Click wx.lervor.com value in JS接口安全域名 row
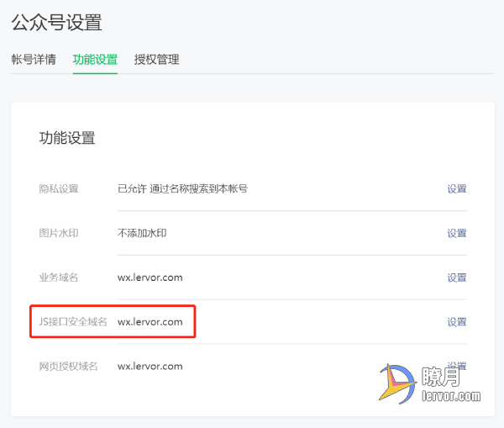The image size is (504, 428). (150, 322)
